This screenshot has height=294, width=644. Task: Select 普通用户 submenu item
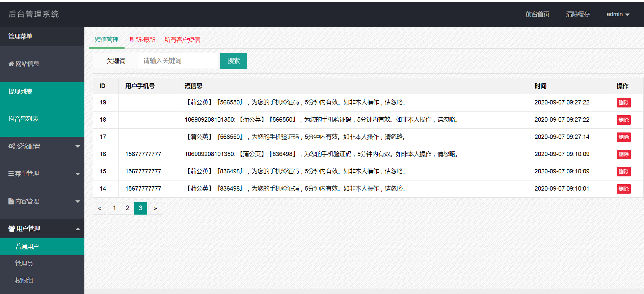click(42, 247)
